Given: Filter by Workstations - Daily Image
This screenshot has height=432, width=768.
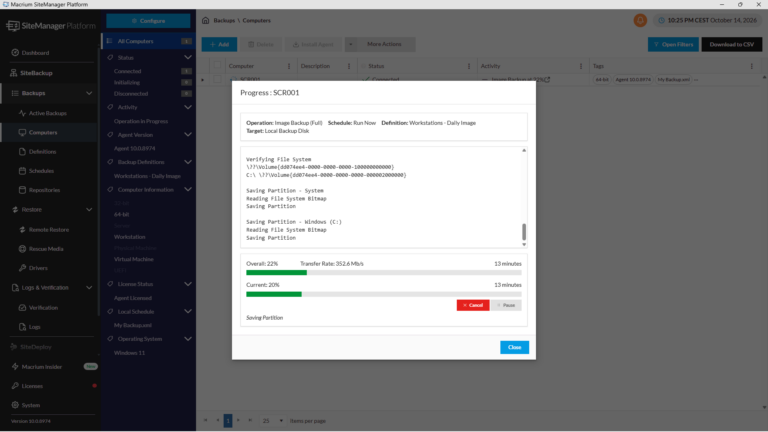Looking at the screenshot, I should click(x=147, y=176).
